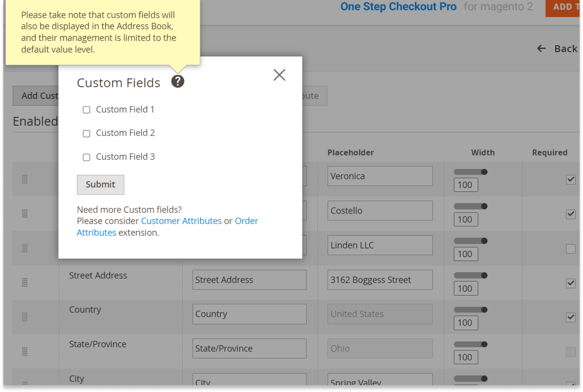
Task: Grab drag handle of Veronica placeholder row
Action: [x=25, y=179]
